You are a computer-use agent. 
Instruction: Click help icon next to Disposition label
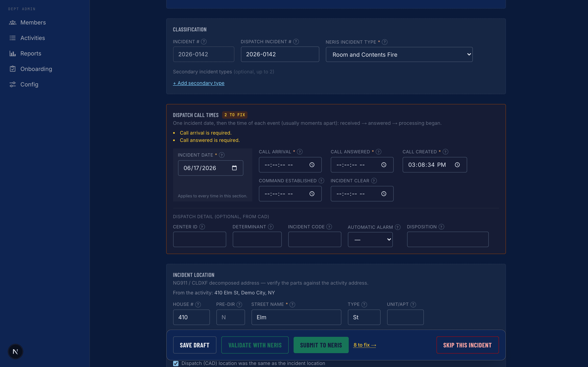click(441, 227)
